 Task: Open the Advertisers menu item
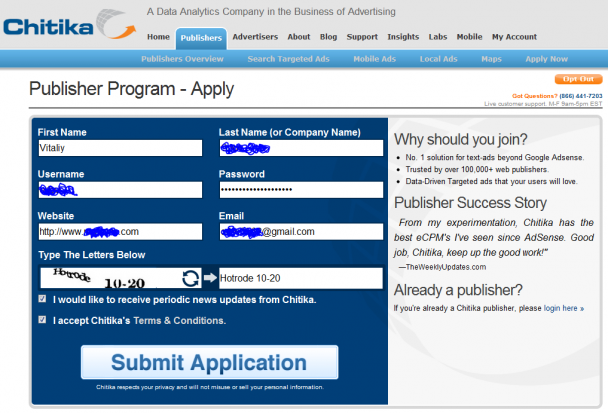255,37
